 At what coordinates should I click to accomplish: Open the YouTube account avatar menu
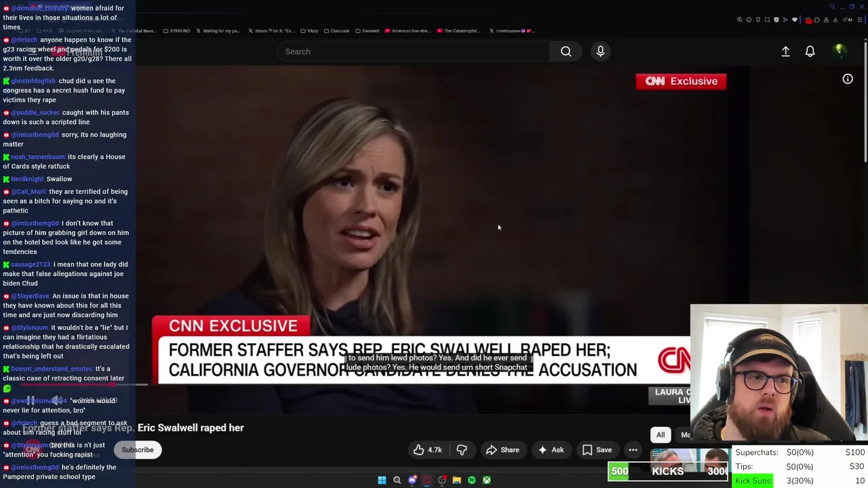(x=839, y=51)
